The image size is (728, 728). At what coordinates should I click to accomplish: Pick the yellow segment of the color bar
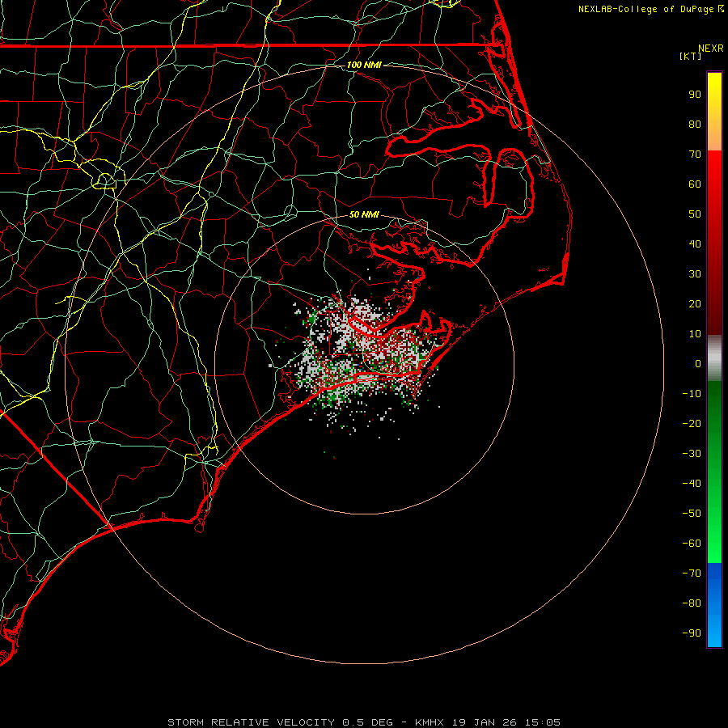pos(714,112)
